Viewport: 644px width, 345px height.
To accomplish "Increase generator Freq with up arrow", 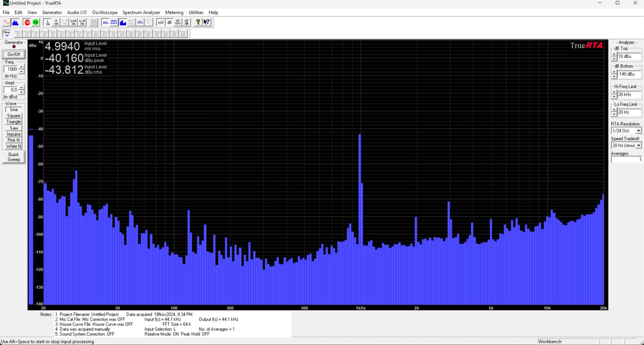I will pos(21,67).
